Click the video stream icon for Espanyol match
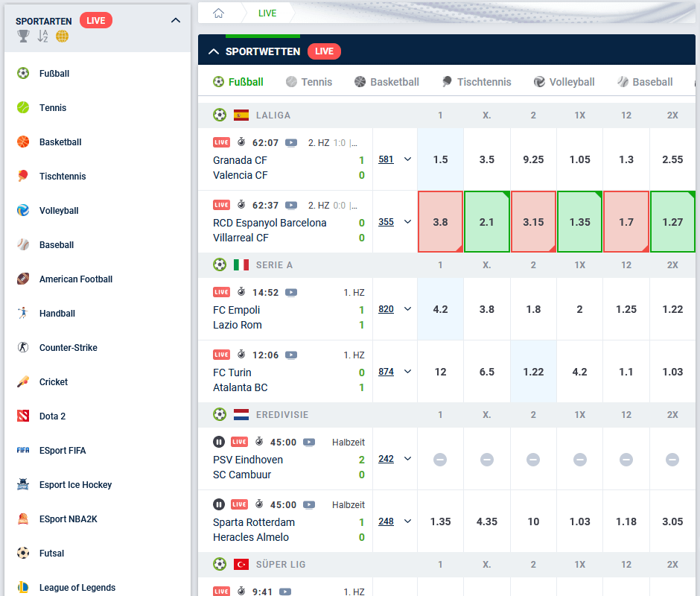 [x=291, y=205]
